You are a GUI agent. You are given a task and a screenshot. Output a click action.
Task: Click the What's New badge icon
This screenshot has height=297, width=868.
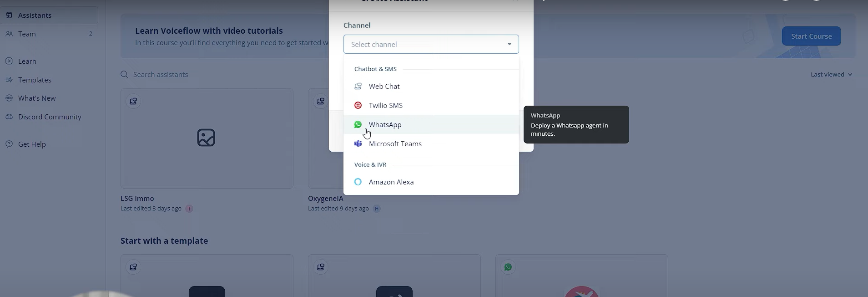9,98
